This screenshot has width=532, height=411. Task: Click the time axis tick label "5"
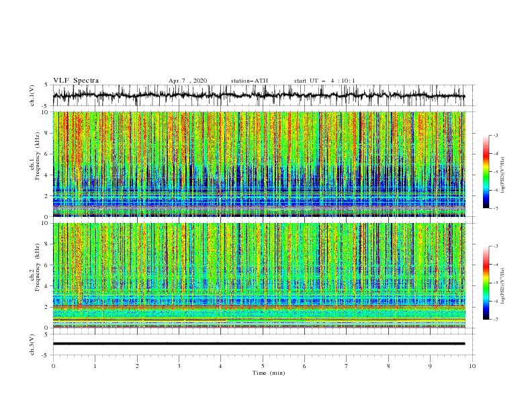[x=263, y=366]
